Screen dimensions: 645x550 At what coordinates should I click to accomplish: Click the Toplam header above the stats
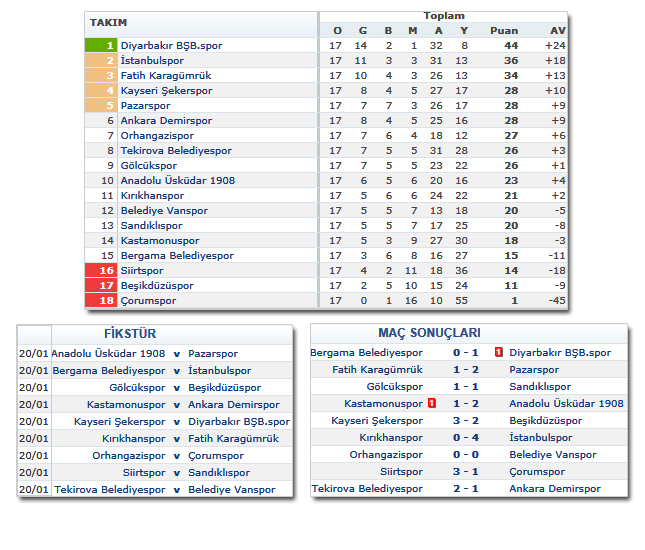click(443, 16)
